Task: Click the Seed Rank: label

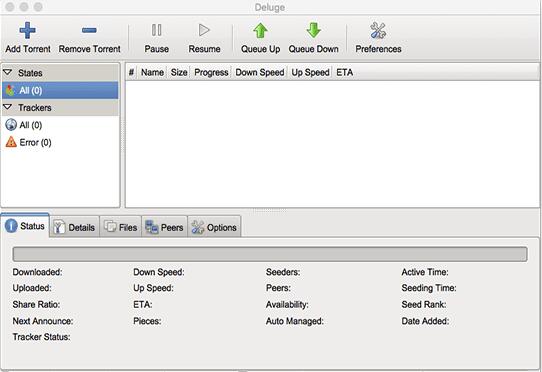Action: tap(424, 305)
